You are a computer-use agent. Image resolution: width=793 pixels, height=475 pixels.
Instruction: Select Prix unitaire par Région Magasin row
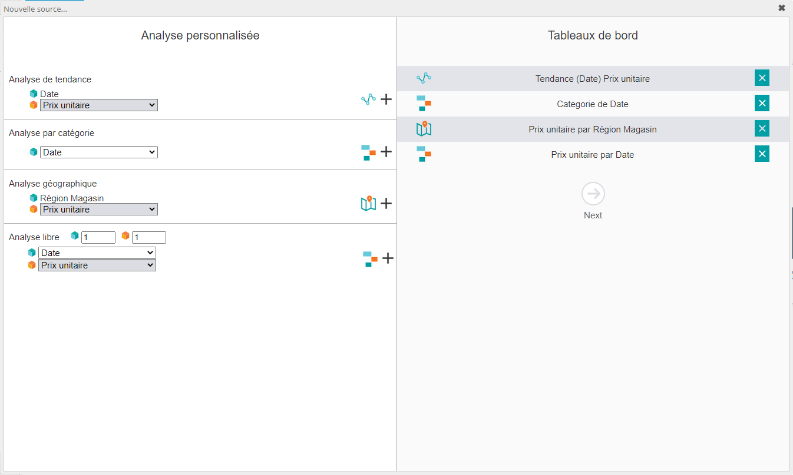pyautogui.click(x=592, y=129)
